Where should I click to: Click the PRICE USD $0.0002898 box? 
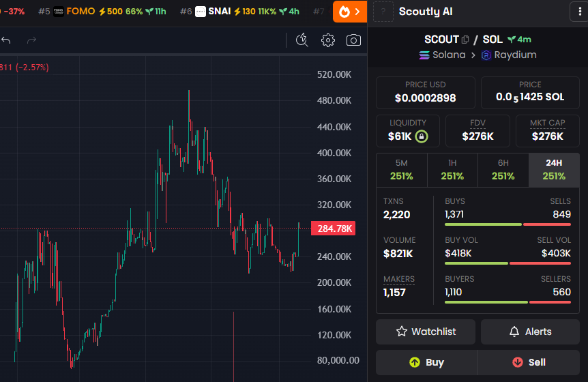pyautogui.click(x=425, y=93)
